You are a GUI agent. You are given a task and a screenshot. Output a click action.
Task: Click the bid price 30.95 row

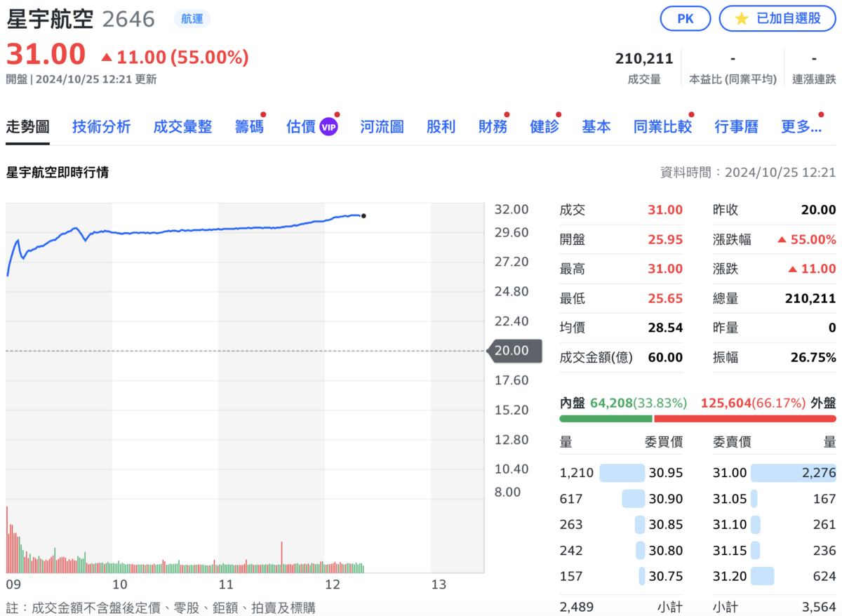coord(621,473)
